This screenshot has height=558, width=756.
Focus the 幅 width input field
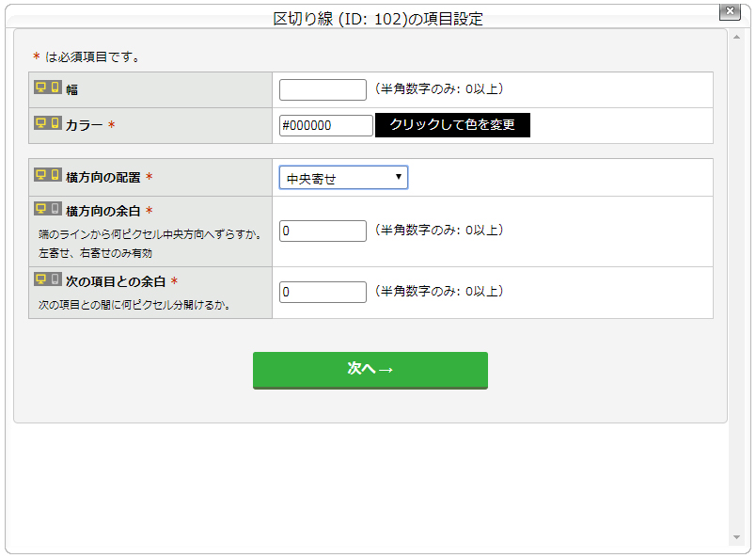coord(323,89)
